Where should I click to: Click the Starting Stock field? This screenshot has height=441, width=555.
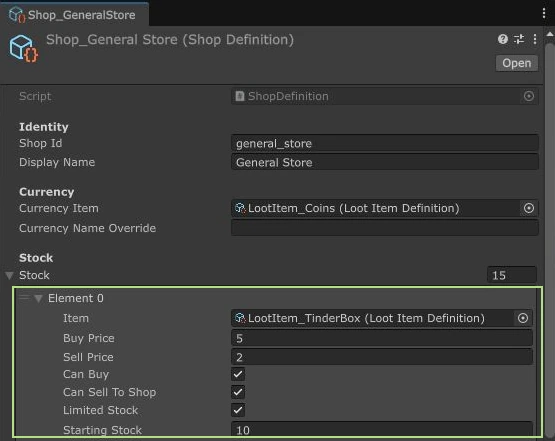382,430
